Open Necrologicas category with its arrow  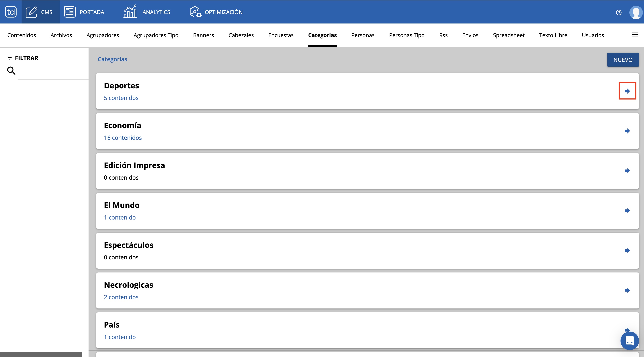[627, 290]
